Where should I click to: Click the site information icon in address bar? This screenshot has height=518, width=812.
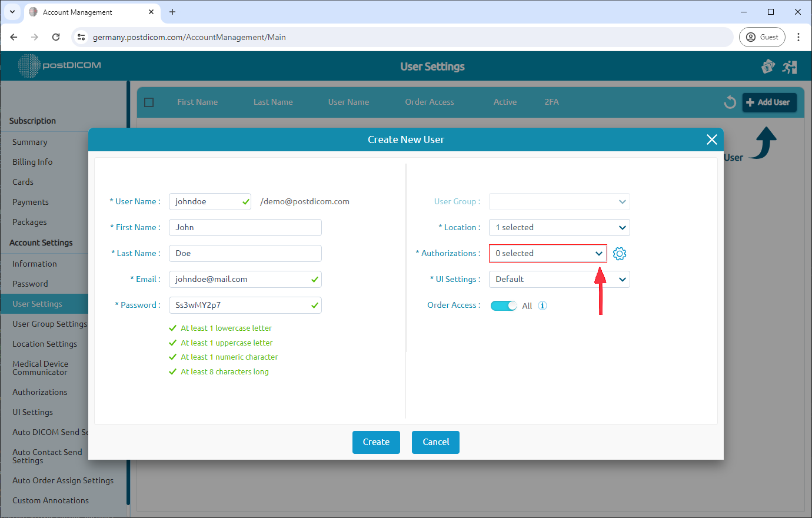click(81, 36)
